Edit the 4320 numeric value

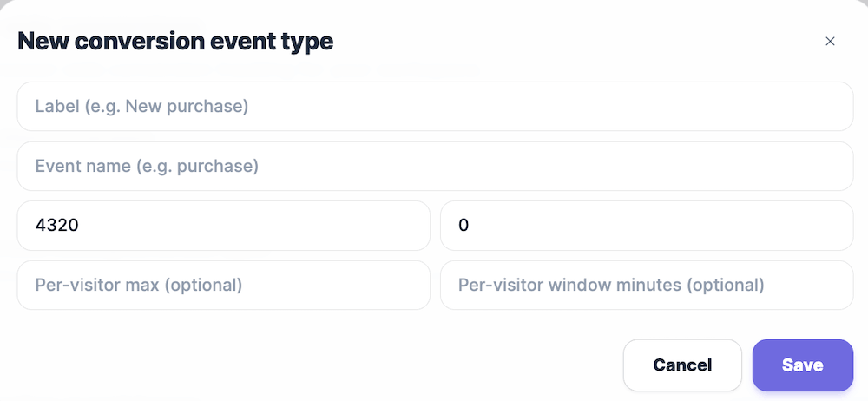point(223,226)
